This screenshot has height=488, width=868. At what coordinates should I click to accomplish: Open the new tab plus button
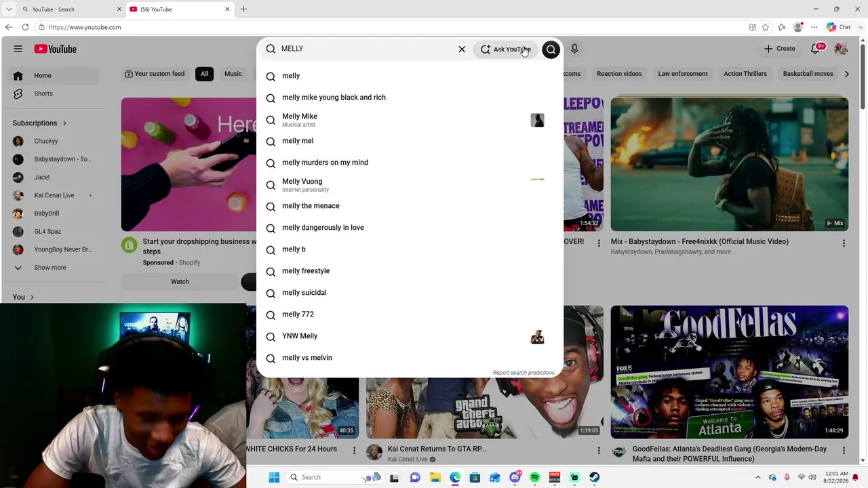tap(243, 9)
